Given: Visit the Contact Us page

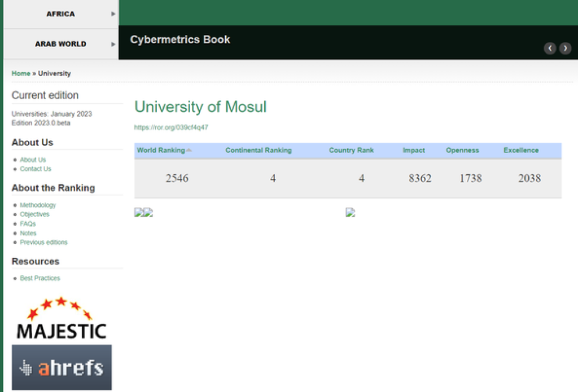Looking at the screenshot, I should click(36, 169).
